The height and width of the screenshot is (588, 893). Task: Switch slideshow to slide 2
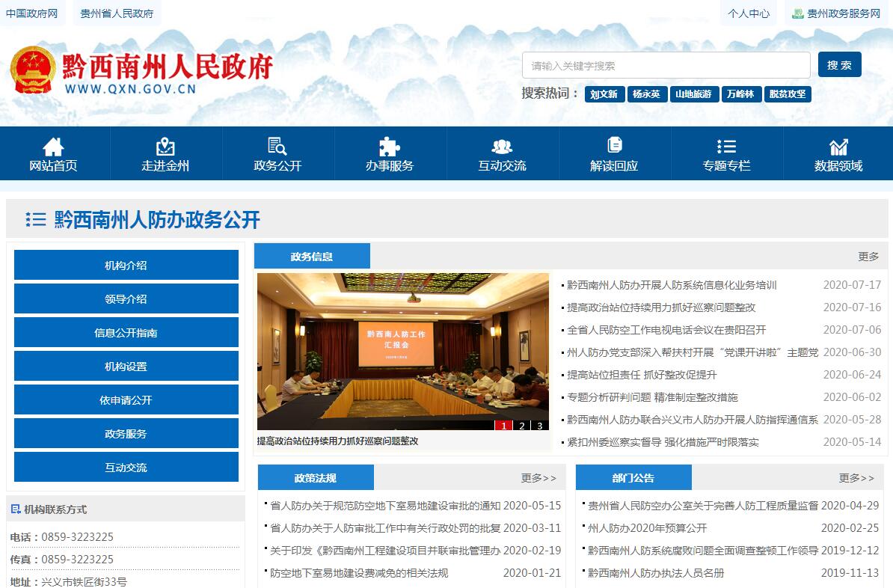522,426
